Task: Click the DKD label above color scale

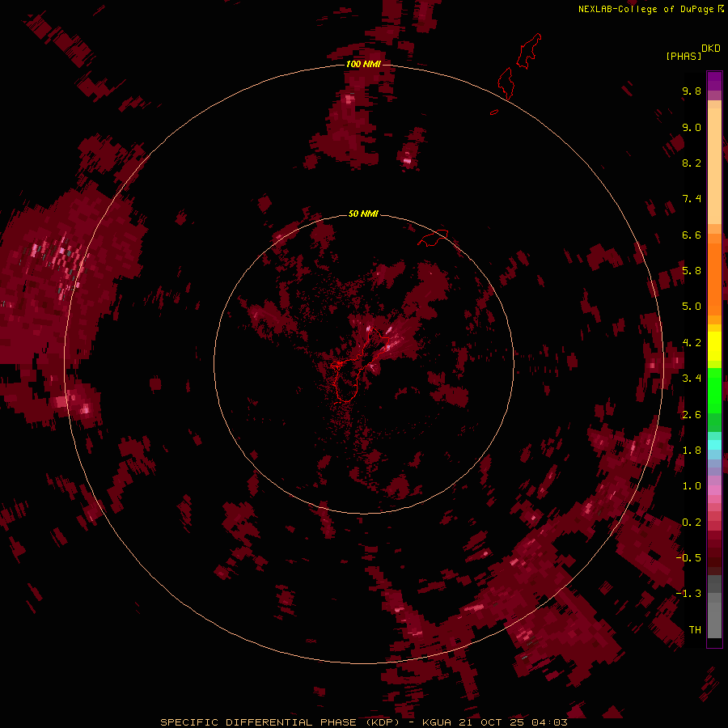Action: [711, 49]
